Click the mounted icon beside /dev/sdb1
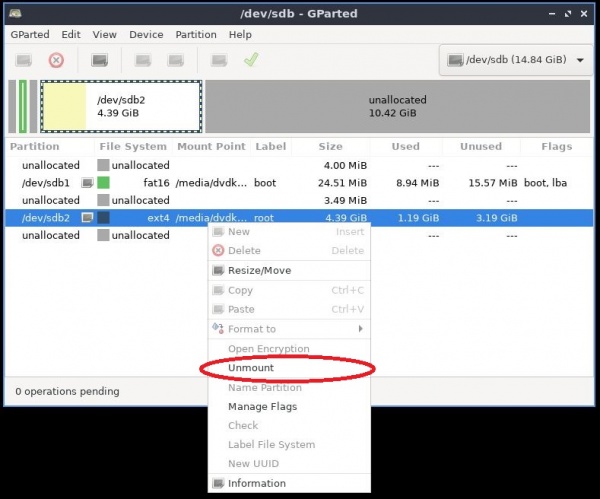This screenshot has height=499, width=600. point(88,183)
